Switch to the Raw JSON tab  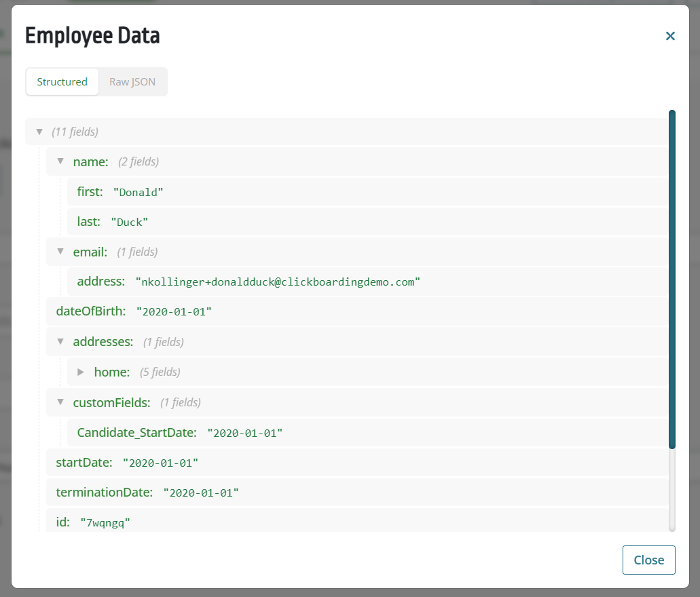click(x=132, y=82)
